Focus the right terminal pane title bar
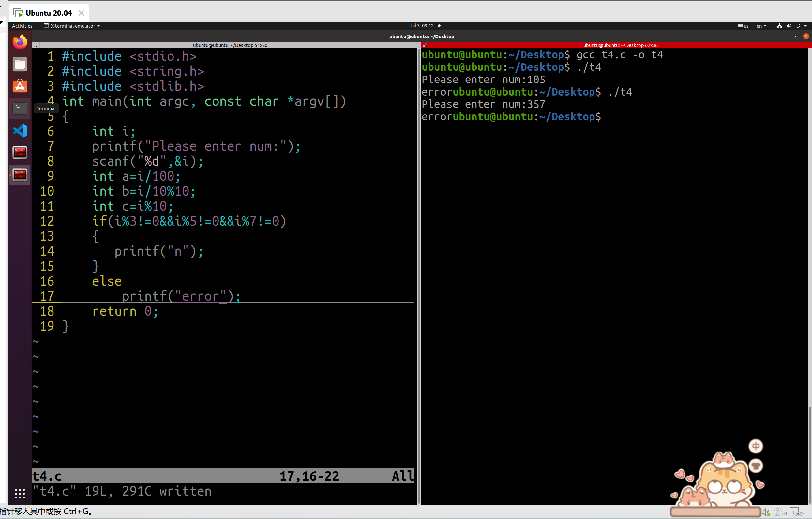Image resolution: width=812 pixels, height=519 pixels. pyautogui.click(x=620, y=45)
